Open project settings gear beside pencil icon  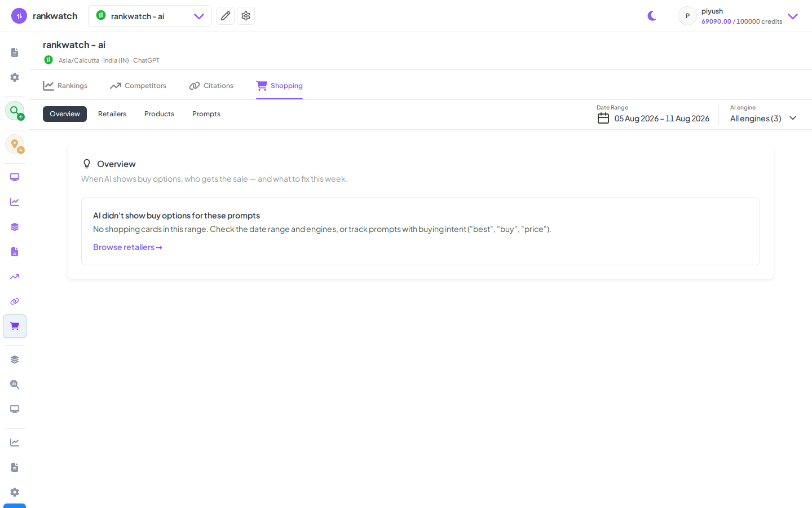coord(246,16)
